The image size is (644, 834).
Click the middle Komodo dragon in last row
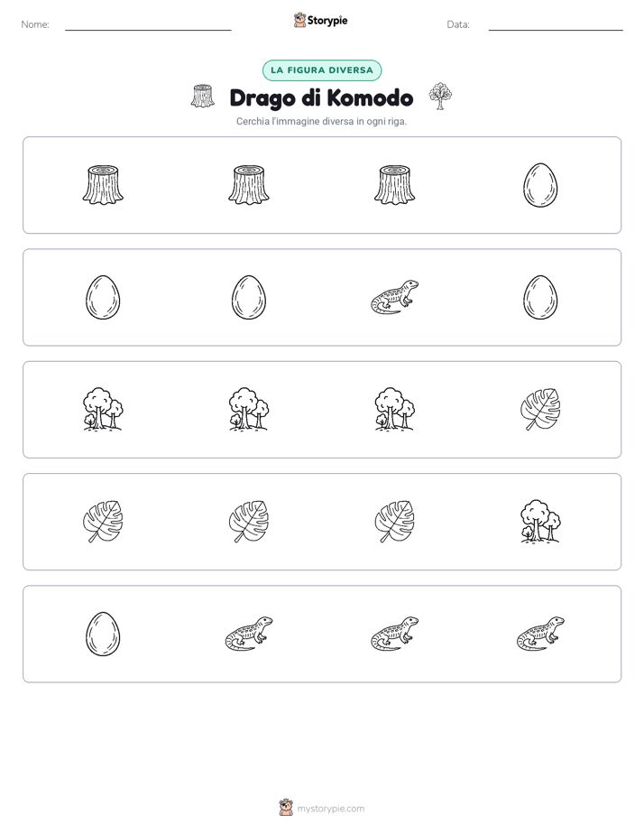(394, 634)
